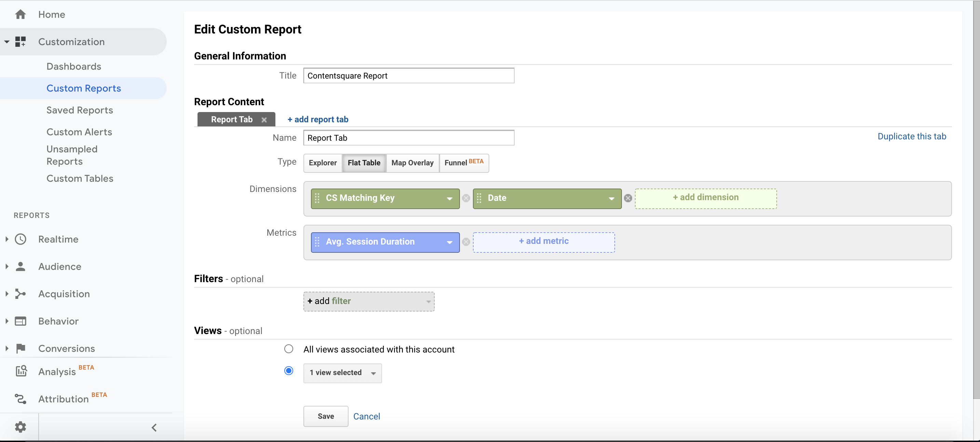Open the 1 view selected dropdown

click(x=342, y=373)
